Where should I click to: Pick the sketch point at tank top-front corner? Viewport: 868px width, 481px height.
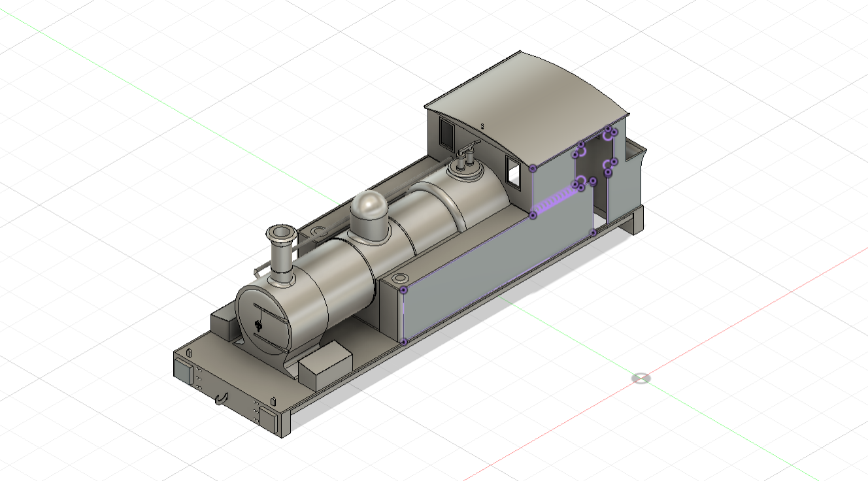403,290
